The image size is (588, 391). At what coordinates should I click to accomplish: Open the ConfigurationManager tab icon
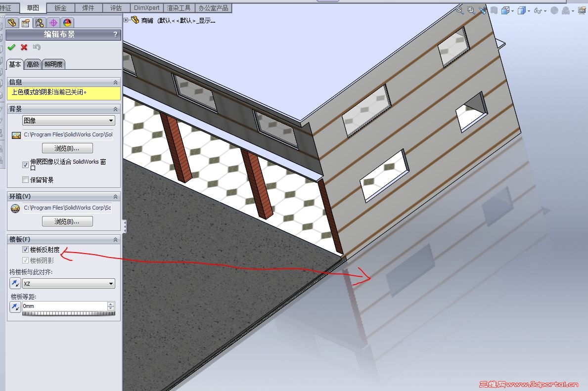tap(40, 23)
